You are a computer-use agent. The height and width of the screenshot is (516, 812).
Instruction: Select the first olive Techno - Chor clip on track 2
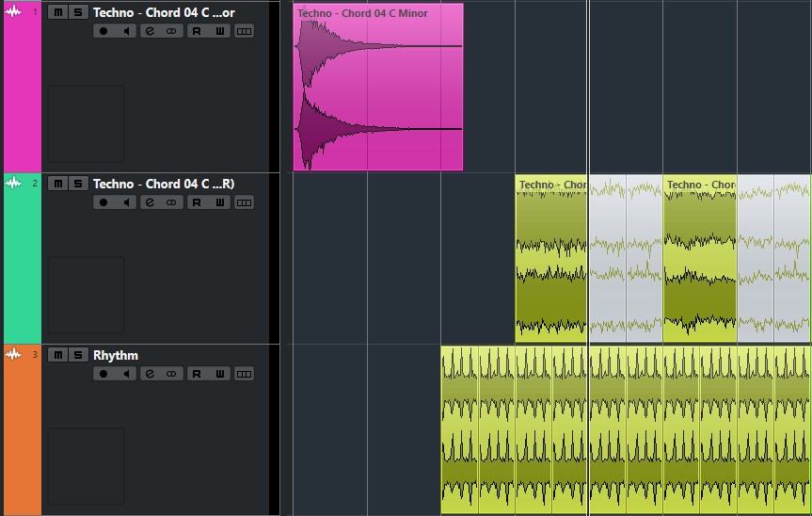point(551,259)
